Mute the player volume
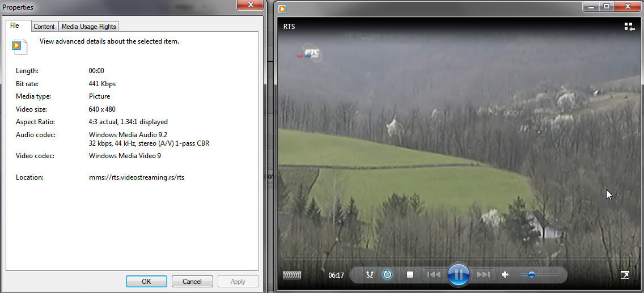The height and width of the screenshot is (293, 644). click(x=506, y=275)
